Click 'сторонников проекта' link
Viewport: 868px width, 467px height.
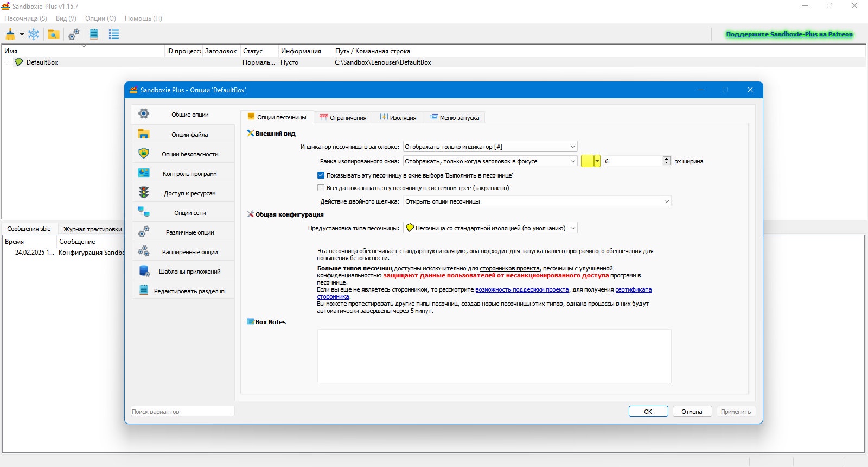509,268
